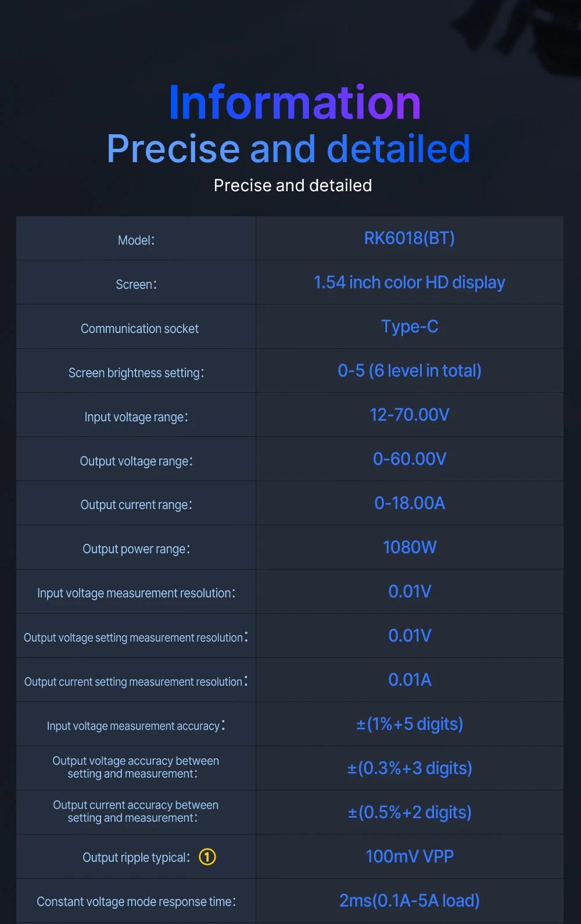Select the 0-18.00A output current value
This screenshot has height=924, width=581.
(x=410, y=503)
